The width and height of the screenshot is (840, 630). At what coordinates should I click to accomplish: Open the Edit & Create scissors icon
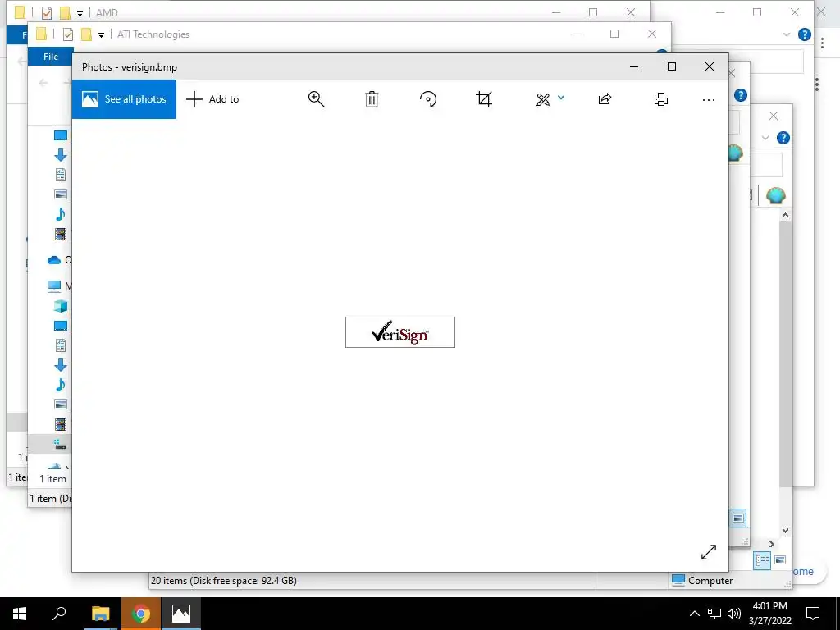click(543, 99)
